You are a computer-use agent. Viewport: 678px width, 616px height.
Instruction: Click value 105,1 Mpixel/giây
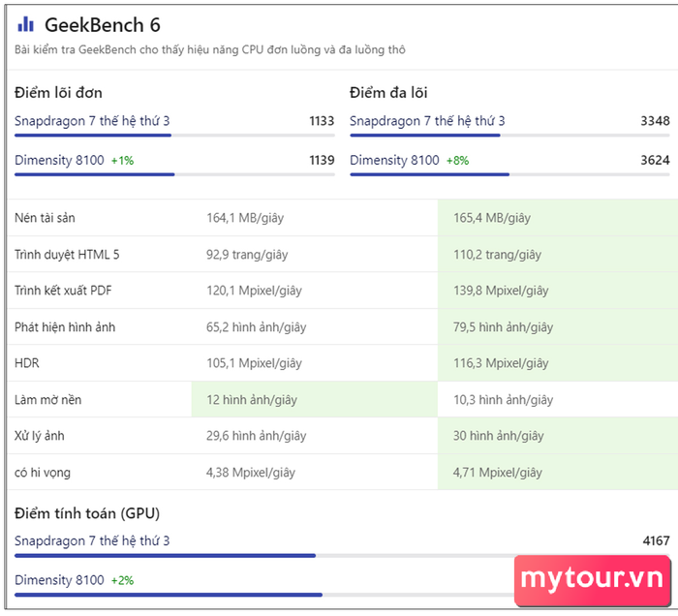coord(254,362)
